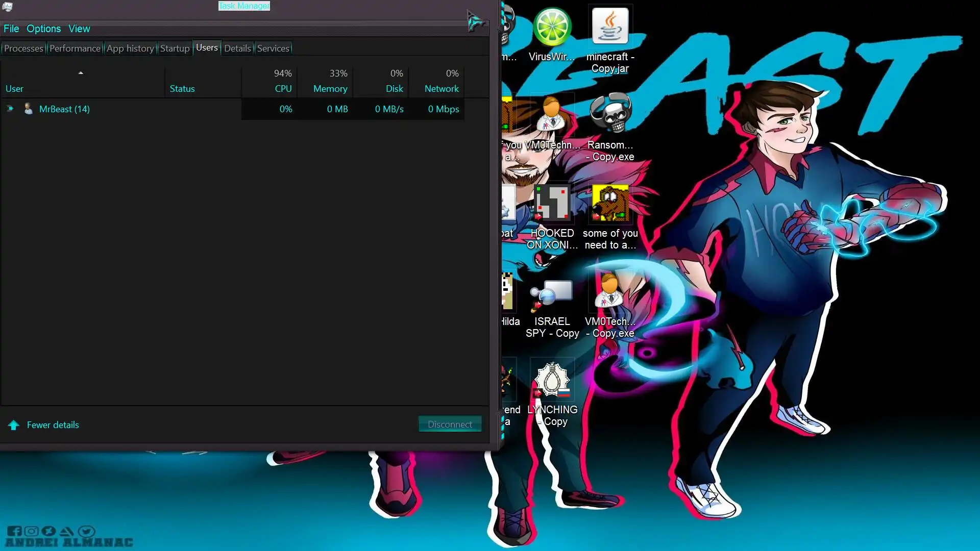980x551 pixels.
Task: Open the VirusWire lime icon
Action: click(x=552, y=27)
